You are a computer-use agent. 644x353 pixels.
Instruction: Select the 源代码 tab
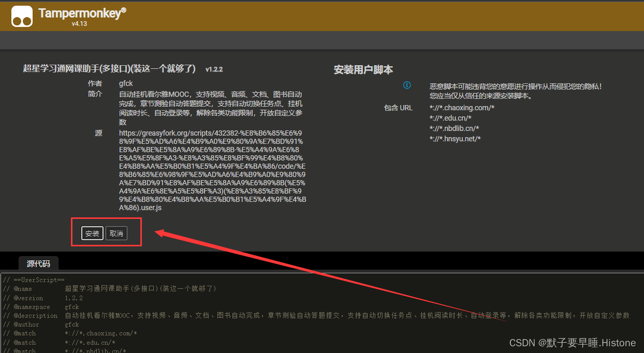38,263
